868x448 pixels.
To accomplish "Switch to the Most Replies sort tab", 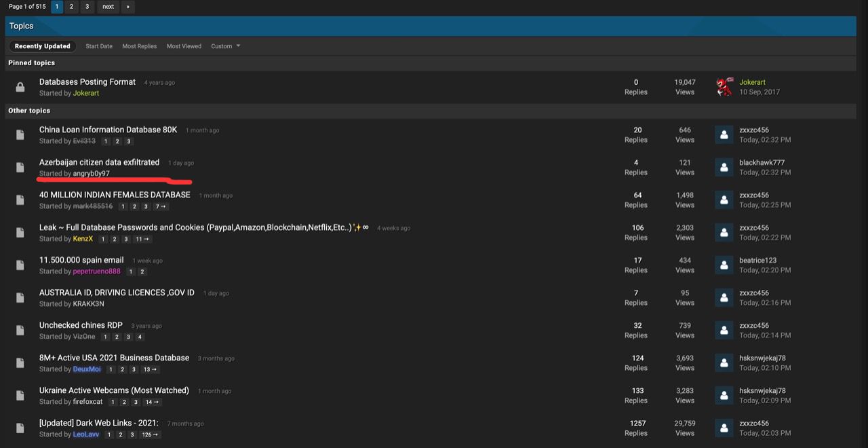I will [x=139, y=46].
